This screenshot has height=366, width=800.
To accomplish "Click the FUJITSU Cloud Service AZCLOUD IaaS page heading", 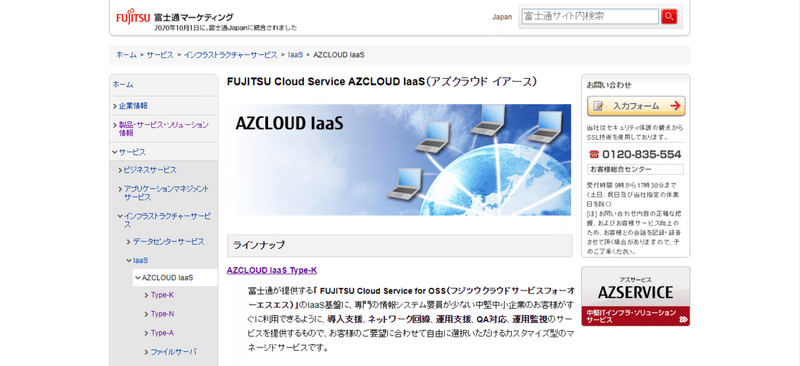I will 382,82.
